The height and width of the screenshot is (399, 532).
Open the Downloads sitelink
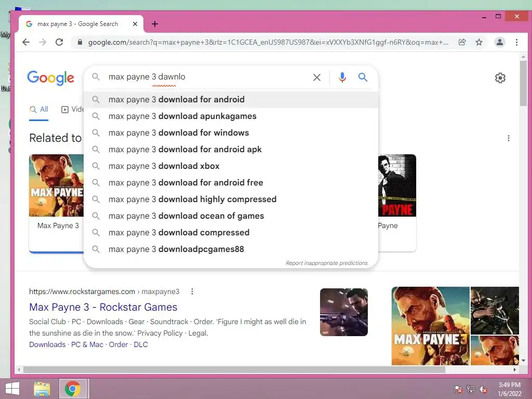[47, 344]
